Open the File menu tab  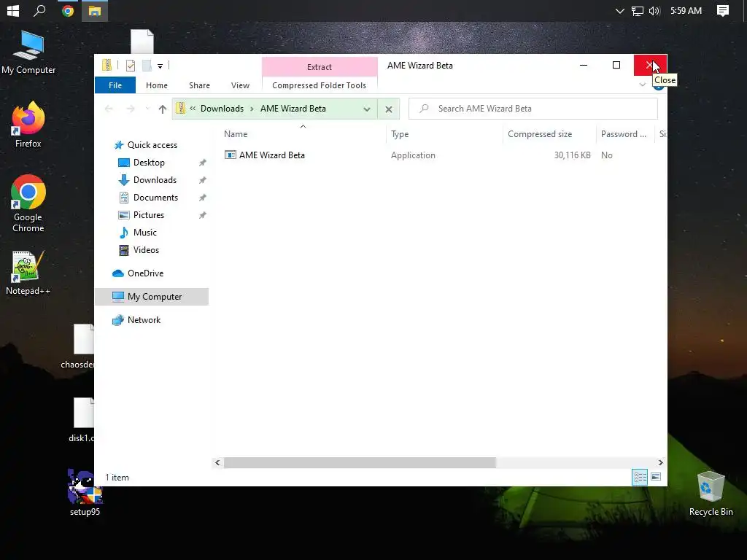pos(115,85)
